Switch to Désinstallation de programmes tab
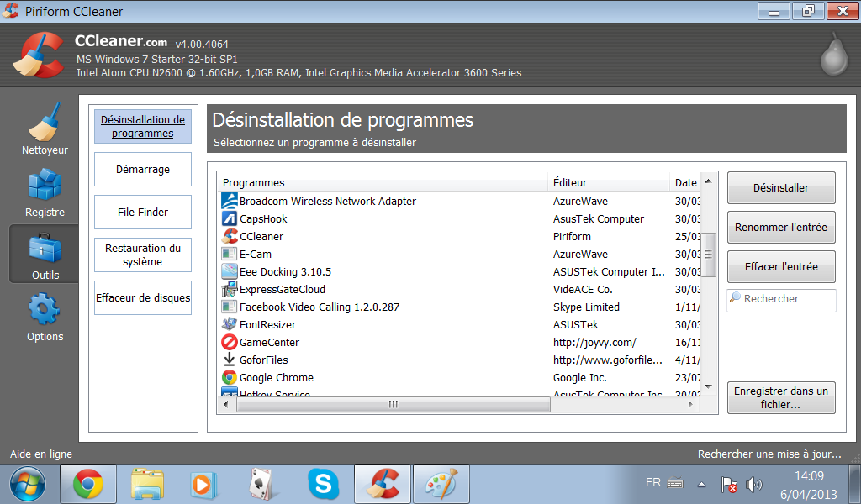 143,127
